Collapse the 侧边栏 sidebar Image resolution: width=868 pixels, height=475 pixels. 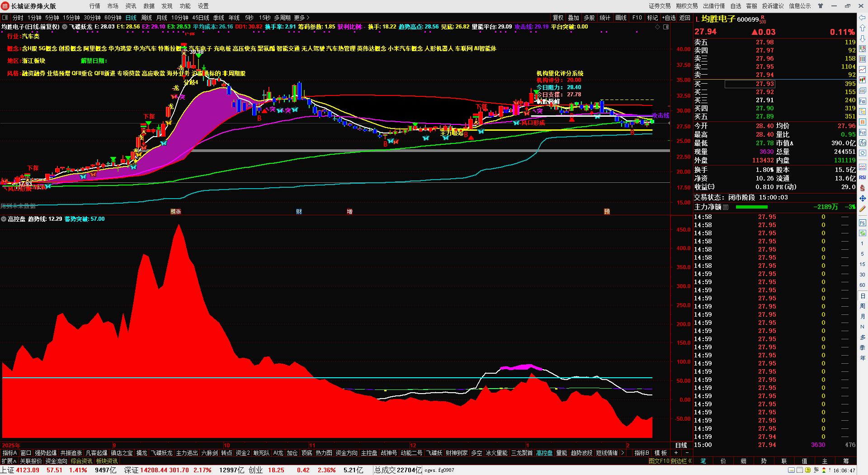coord(681,461)
